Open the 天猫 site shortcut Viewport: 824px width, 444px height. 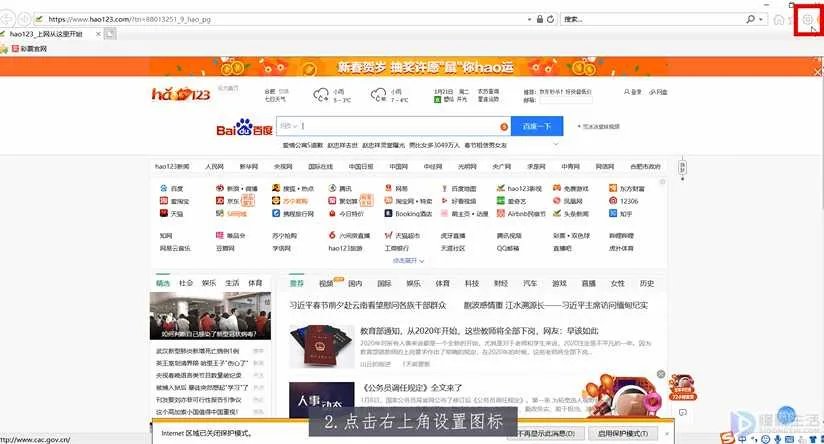click(x=172, y=213)
